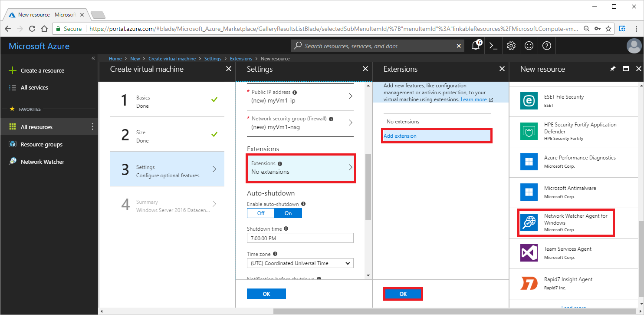Reload the page in Chrome

(32, 29)
